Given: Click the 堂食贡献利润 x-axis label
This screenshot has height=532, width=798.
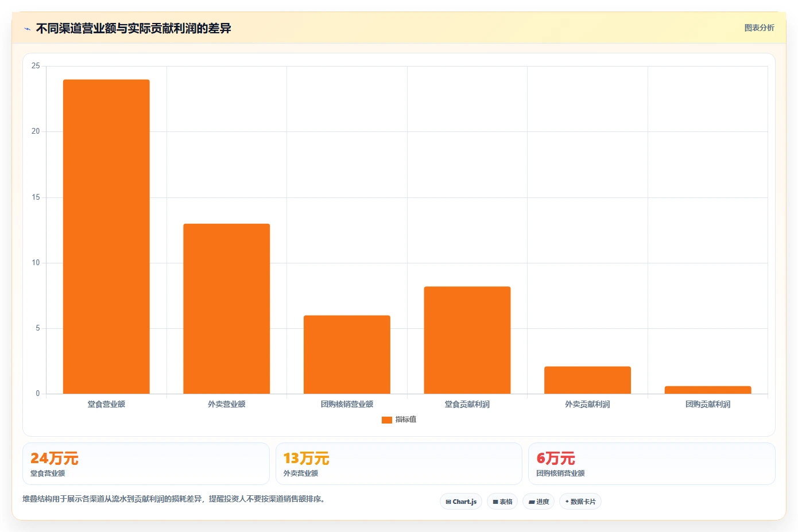Looking at the screenshot, I should (467, 405).
